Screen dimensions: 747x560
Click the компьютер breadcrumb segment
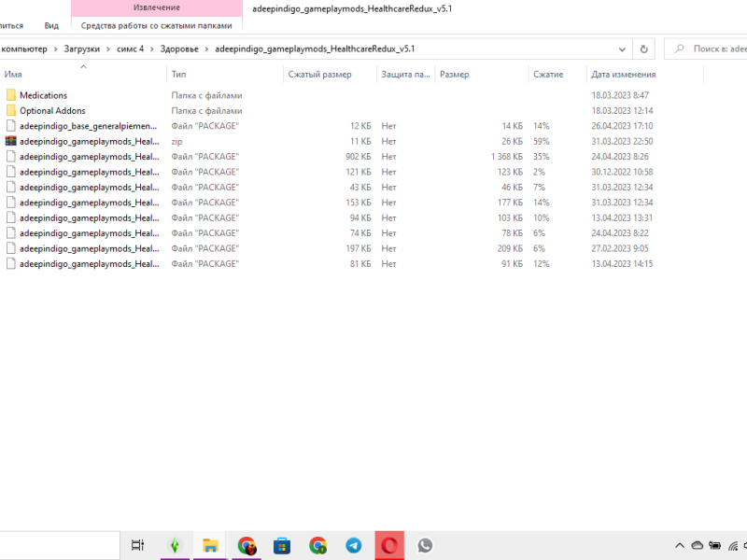pyautogui.click(x=24, y=49)
